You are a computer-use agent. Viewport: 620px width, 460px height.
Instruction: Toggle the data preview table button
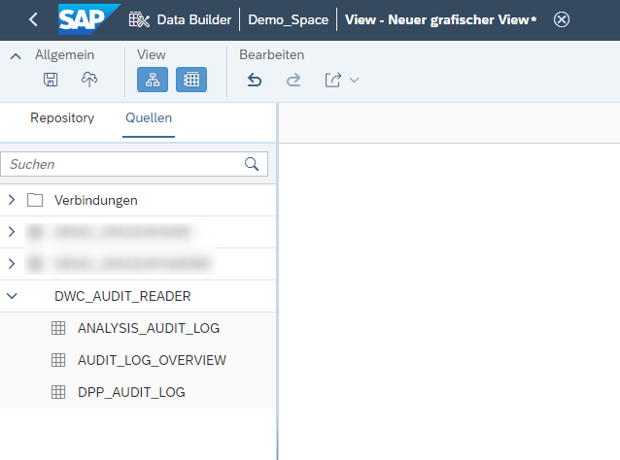pyautogui.click(x=191, y=80)
